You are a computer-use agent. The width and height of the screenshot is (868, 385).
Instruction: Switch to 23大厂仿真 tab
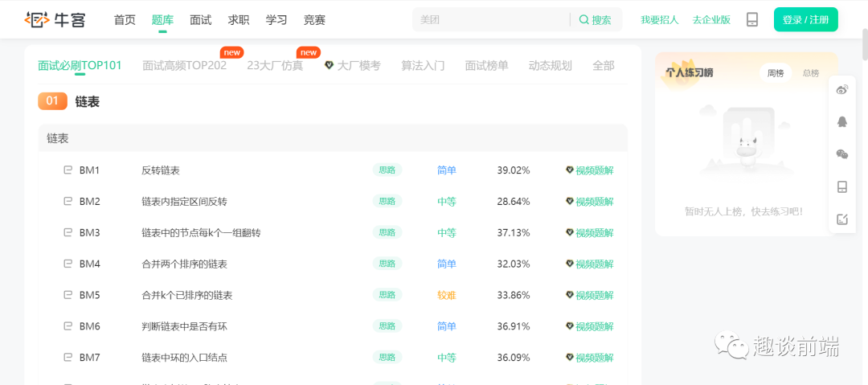[275, 65]
